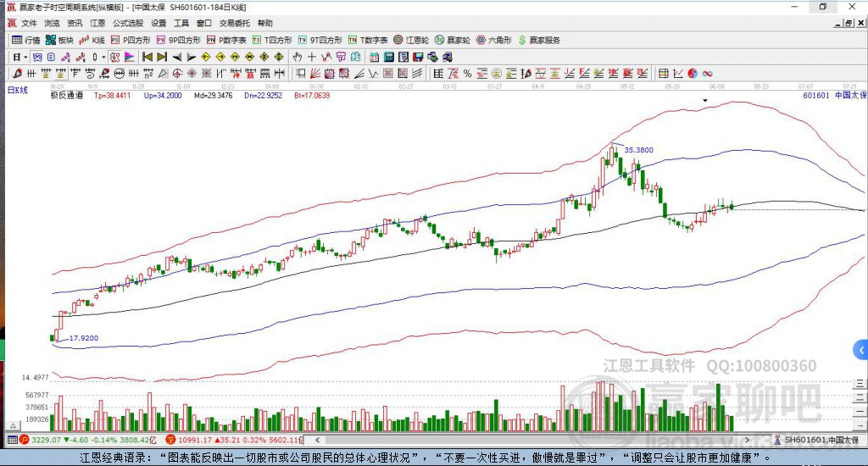Click the percent symbol tool
868x466 pixels.
pos(467,74)
